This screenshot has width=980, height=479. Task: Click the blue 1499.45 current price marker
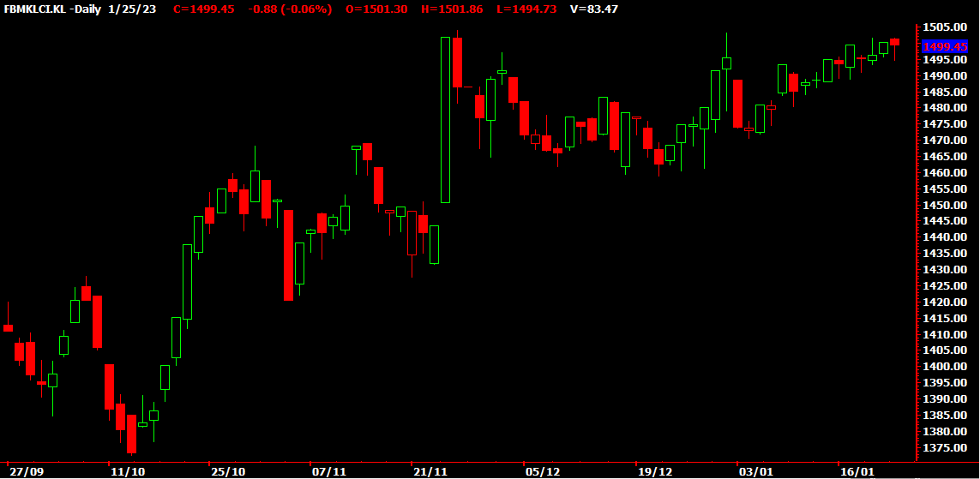click(x=945, y=47)
